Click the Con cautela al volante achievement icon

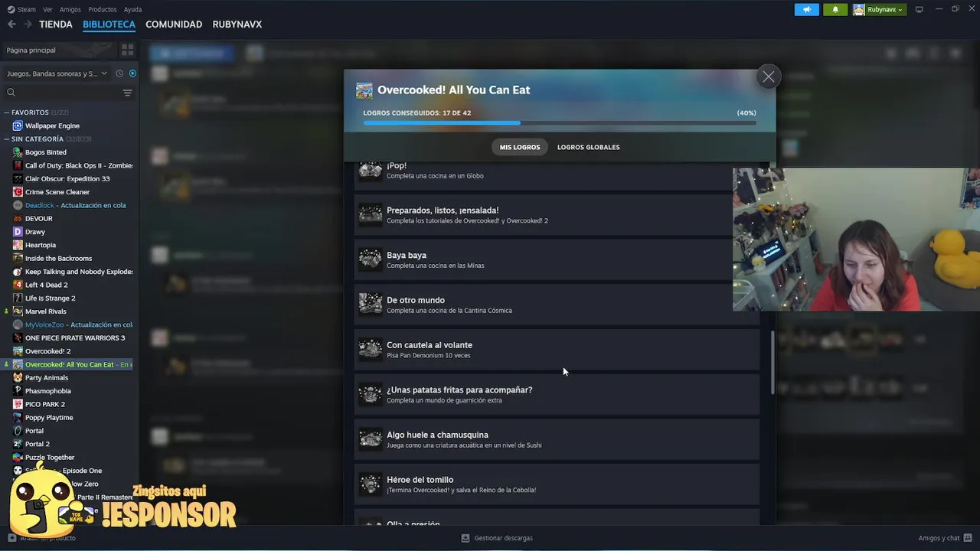pos(371,350)
